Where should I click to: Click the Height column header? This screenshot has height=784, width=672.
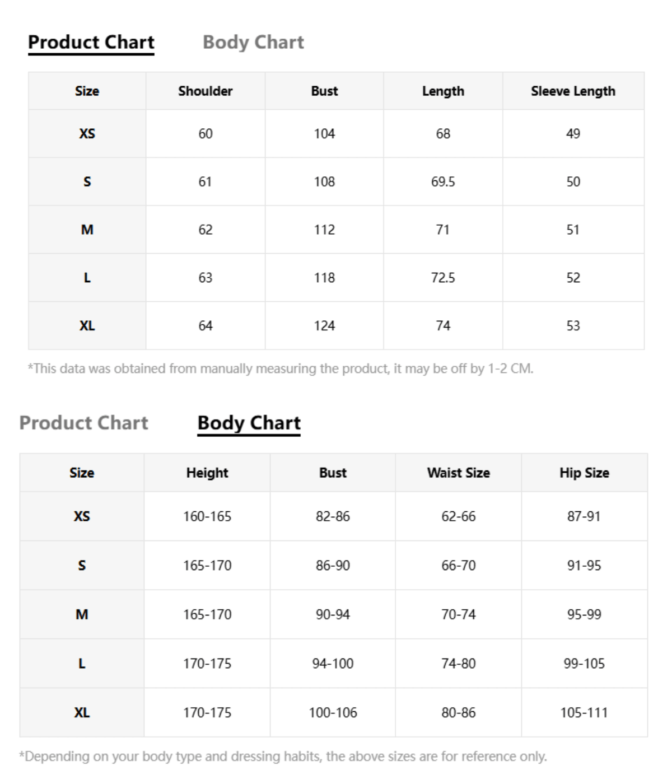(207, 473)
